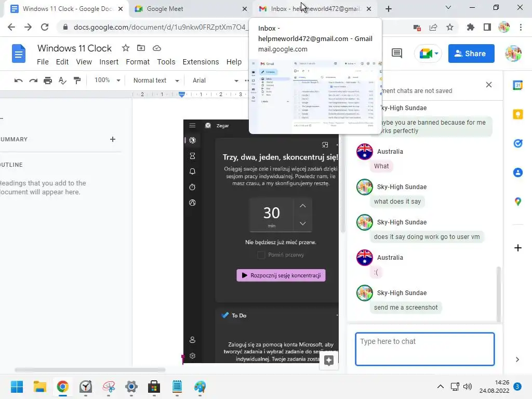Open the Edit menu
532x399 pixels.
pos(62,62)
